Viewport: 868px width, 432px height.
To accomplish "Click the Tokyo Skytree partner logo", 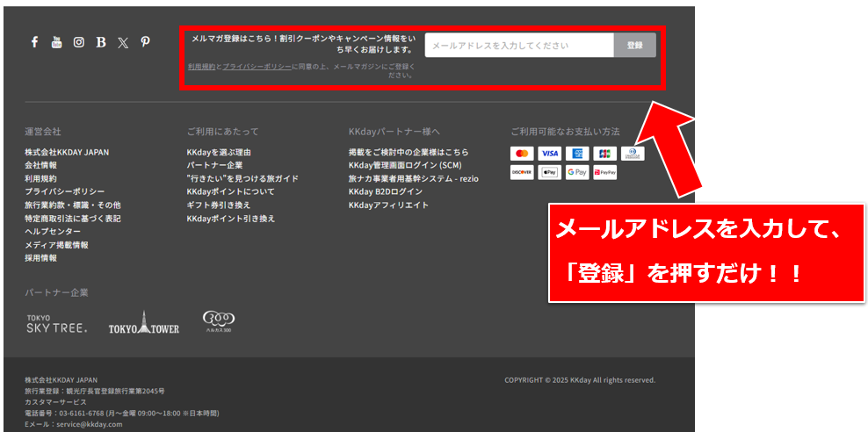I will pos(56,324).
